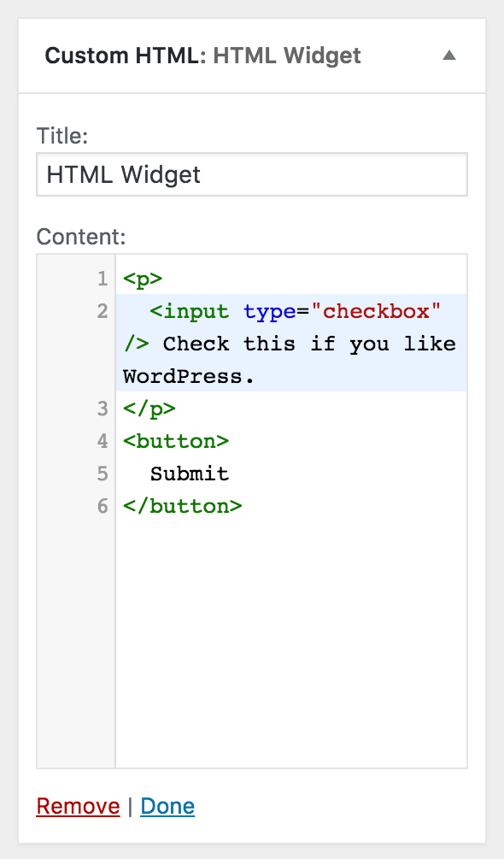Place cursor on the Submit text

pyautogui.click(x=190, y=474)
